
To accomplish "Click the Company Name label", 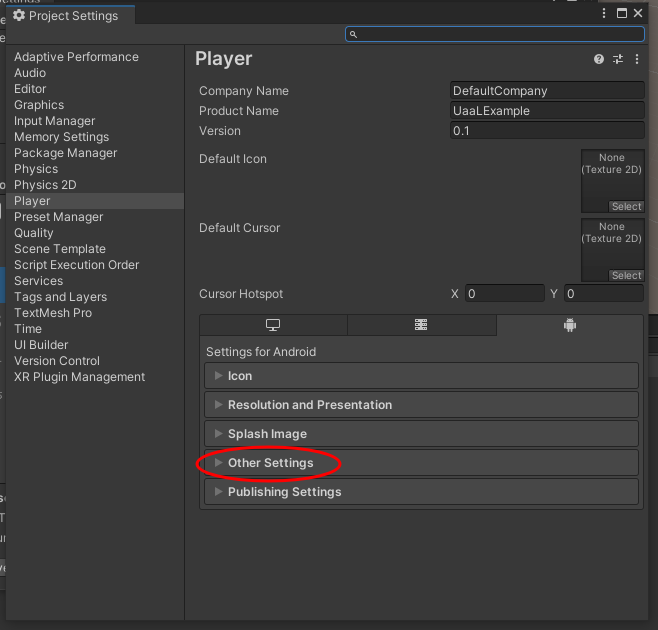I will click(244, 91).
